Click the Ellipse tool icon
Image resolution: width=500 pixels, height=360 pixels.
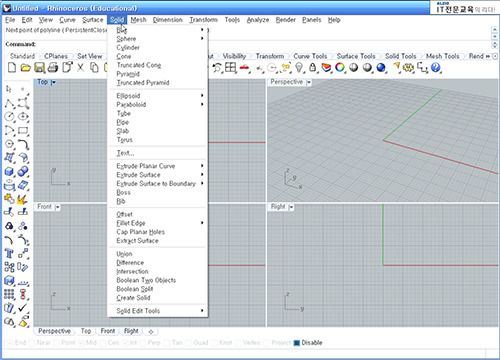[x=23, y=117]
